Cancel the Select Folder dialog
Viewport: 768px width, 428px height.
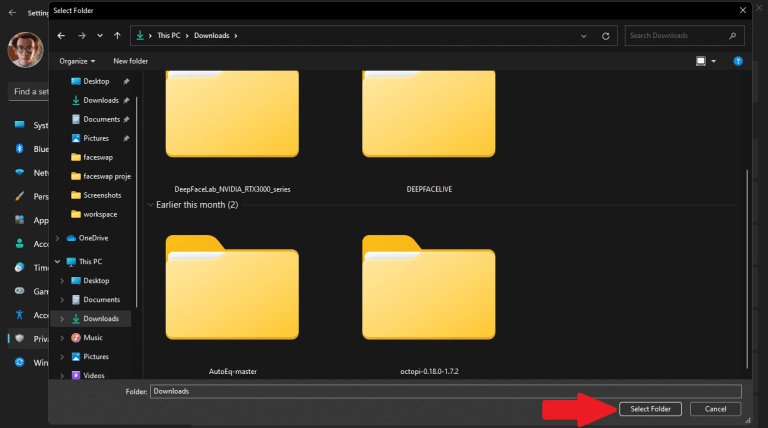tap(716, 409)
